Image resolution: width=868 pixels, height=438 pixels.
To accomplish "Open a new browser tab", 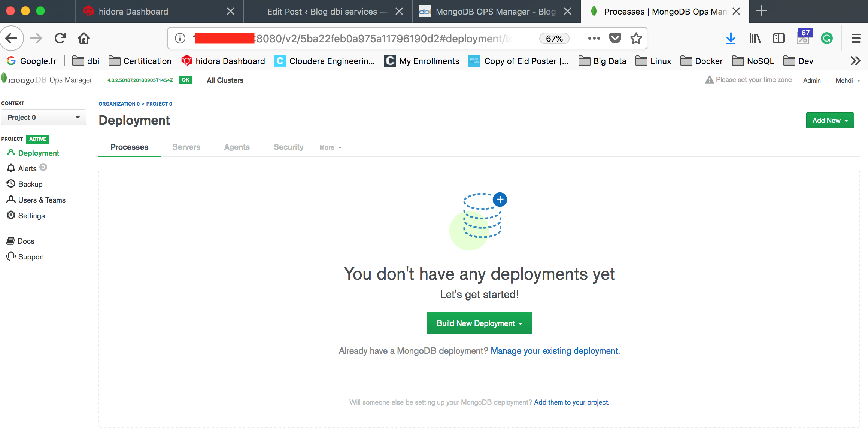I will [762, 11].
